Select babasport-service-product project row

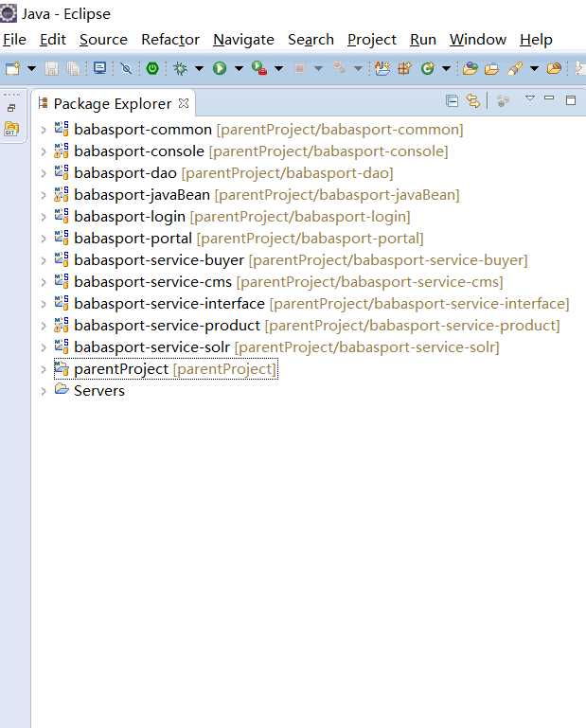[x=307, y=326]
